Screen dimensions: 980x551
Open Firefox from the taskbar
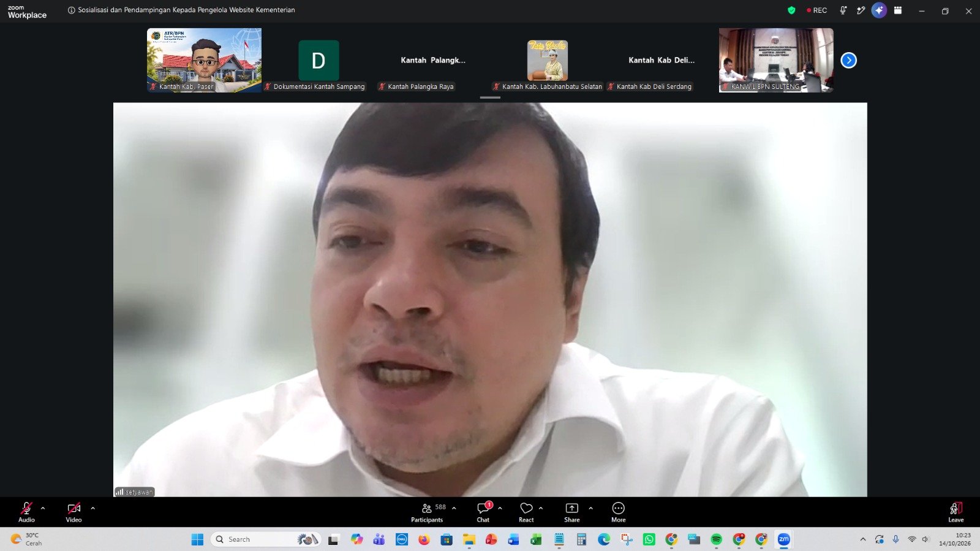[424, 539]
